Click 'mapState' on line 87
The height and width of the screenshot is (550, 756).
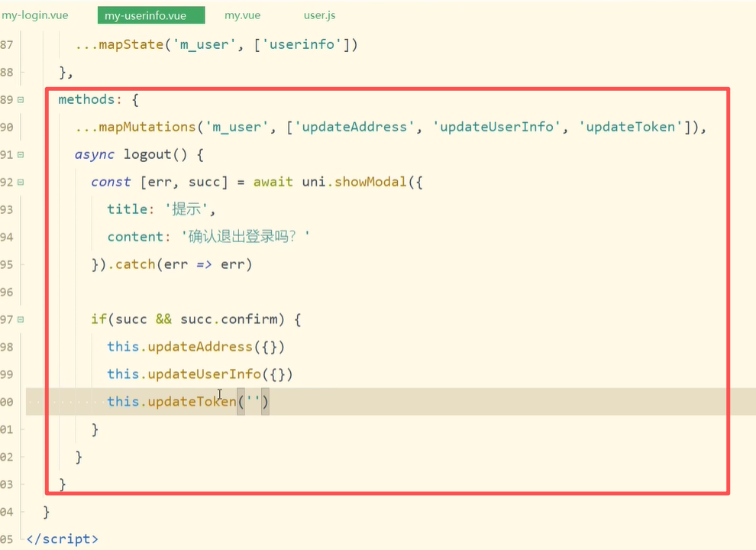pos(131,44)
